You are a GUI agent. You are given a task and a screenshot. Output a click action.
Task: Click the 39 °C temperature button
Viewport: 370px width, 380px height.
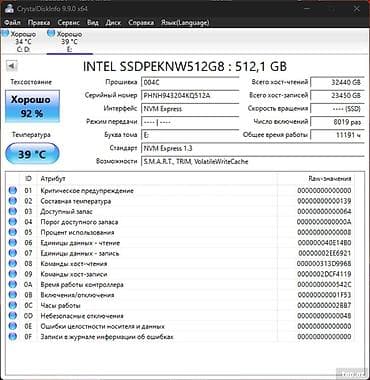[32, 154]
